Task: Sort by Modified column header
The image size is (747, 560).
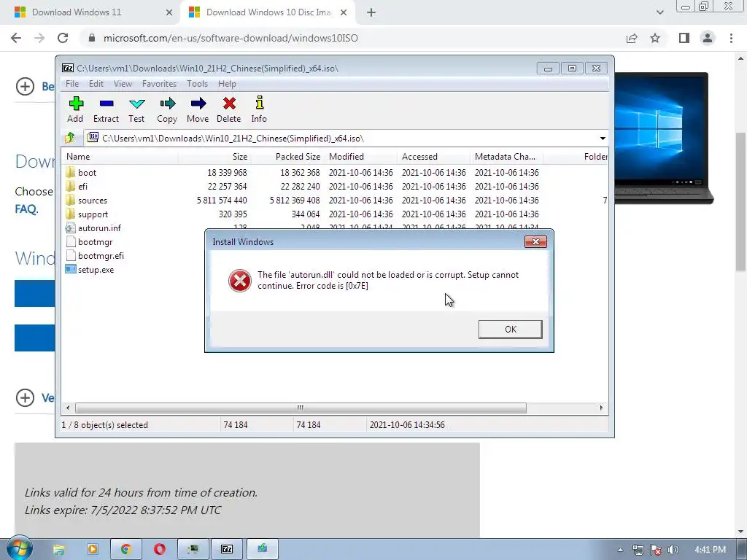Action: coord(360,157)
